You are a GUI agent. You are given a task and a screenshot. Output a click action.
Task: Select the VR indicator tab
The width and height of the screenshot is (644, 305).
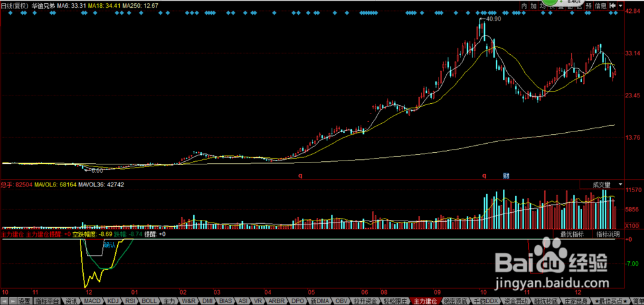pos(258,301)
